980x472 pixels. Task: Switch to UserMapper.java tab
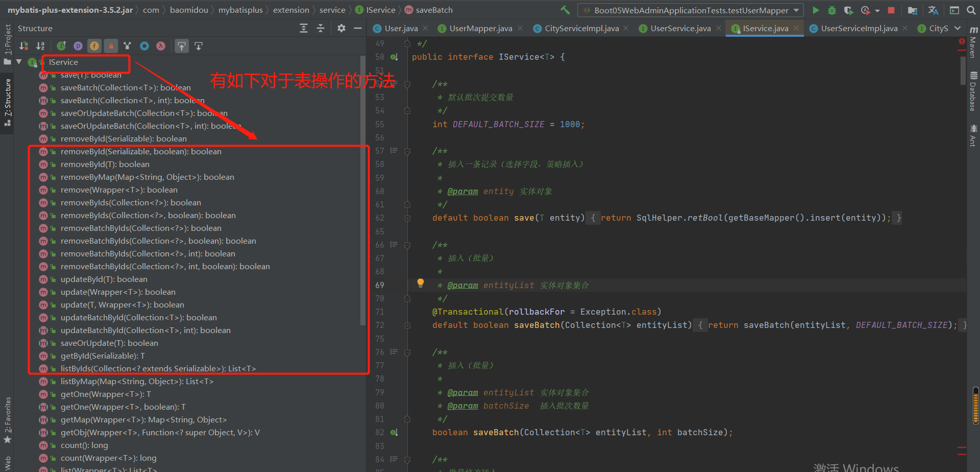481,28
